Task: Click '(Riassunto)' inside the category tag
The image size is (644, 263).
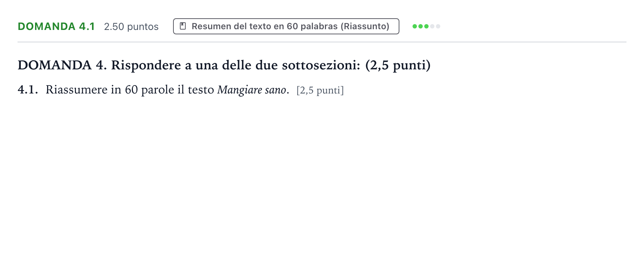Action: (x=365, y=26)
